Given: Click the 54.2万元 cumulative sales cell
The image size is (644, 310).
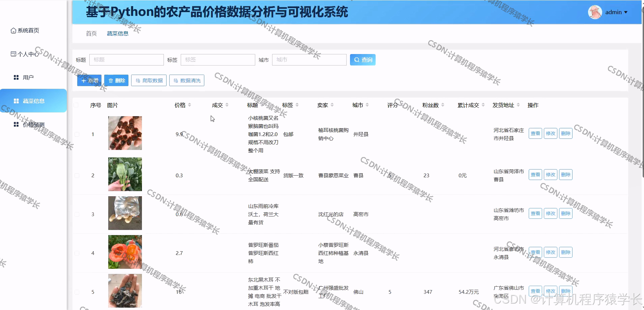Looking at the screenshot, I should coord(469,292).
